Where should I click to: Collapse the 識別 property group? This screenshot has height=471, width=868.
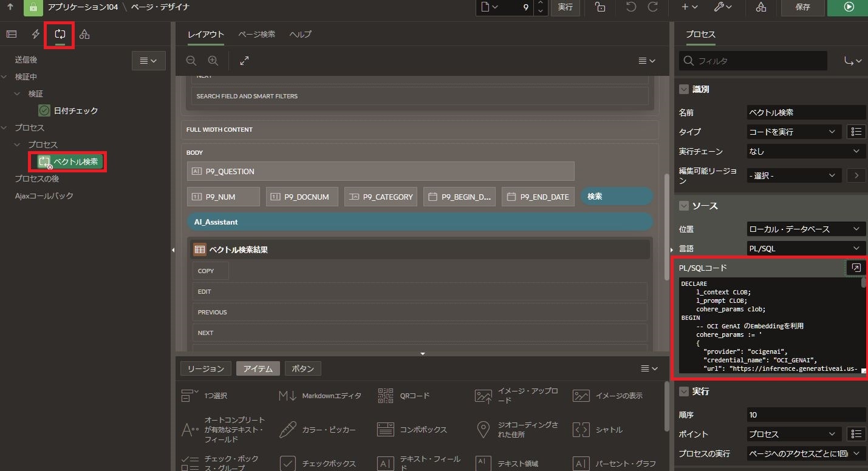[684, 89]
